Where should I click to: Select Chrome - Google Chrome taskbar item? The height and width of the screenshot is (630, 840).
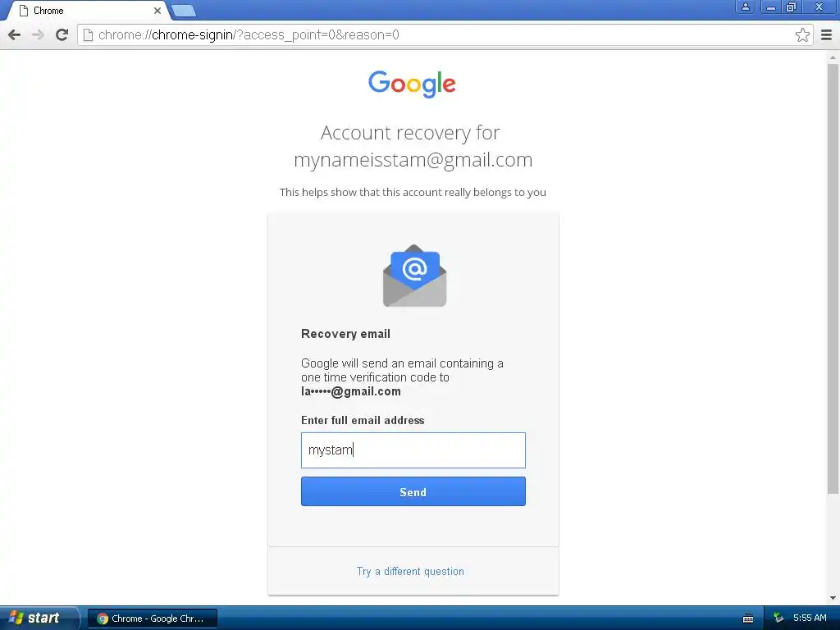(x=152, y=619)
